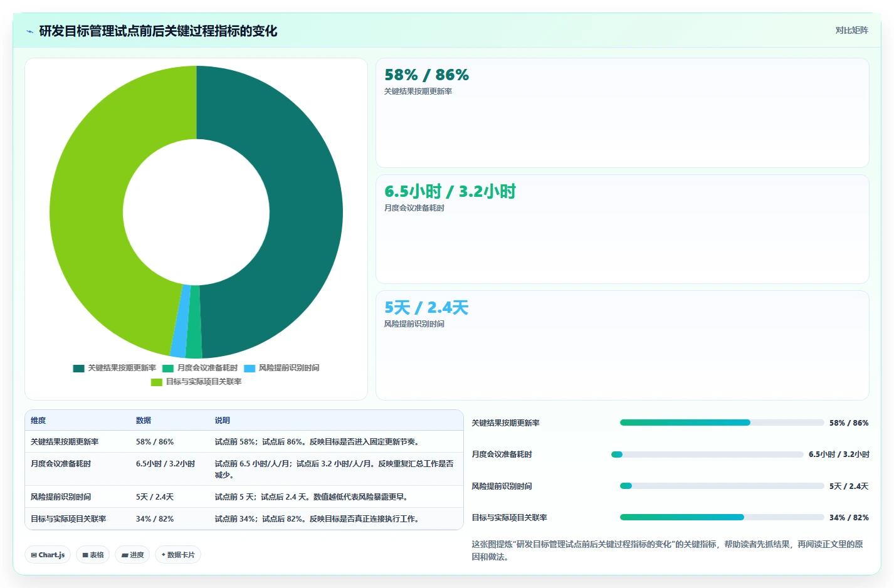894x588 pixels.
Task: Select the large 6.5小时 / 3.2小时 card value
Action: (x=450, y=191)
